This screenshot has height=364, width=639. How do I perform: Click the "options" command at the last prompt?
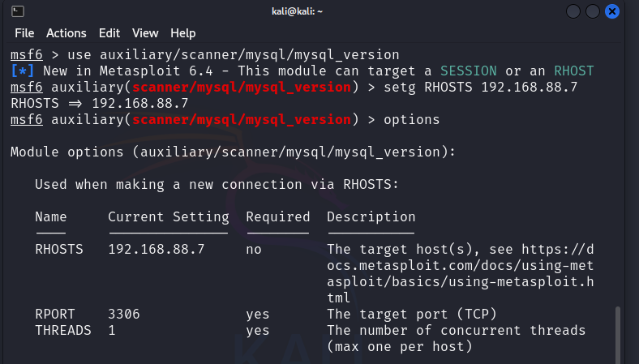(412, 120)
